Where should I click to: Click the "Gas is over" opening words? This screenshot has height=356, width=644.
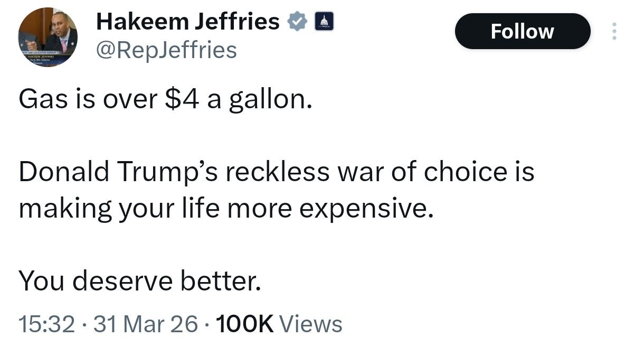click(x=88, y=99)
